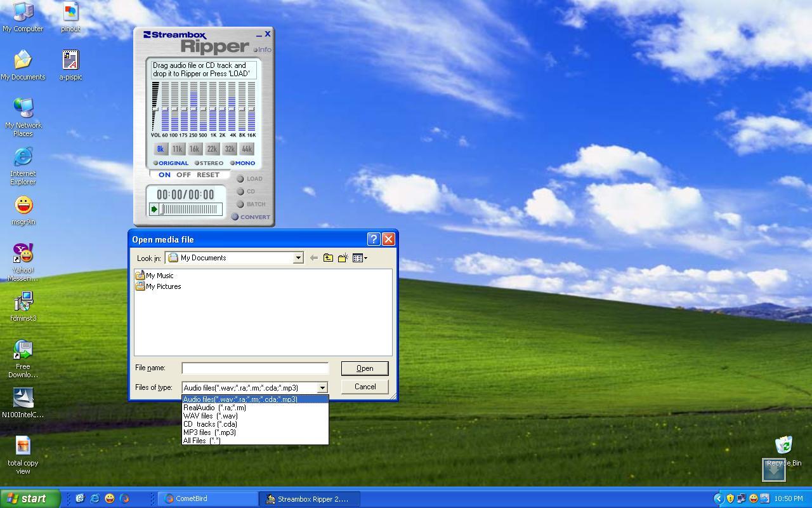This screenshot has width=812, height=508.
Task: Open Internet Explorer desktop shortcut
Action: (x=23, y=166)
